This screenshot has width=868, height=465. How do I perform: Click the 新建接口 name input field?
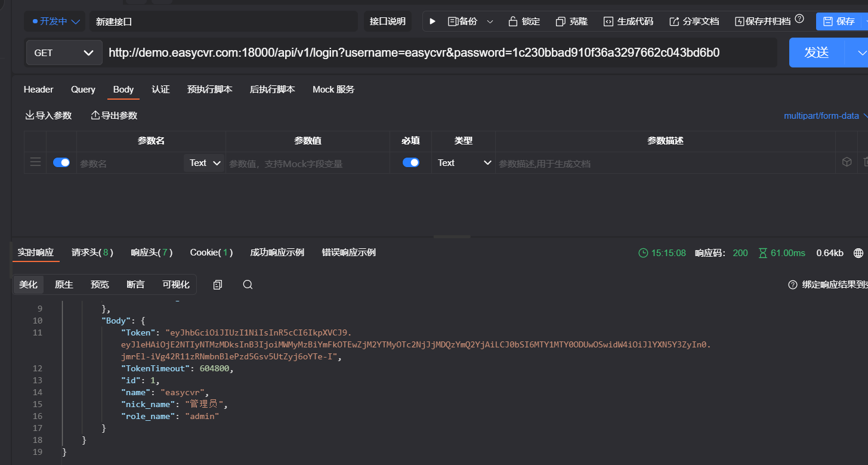(x=224, y=21)
